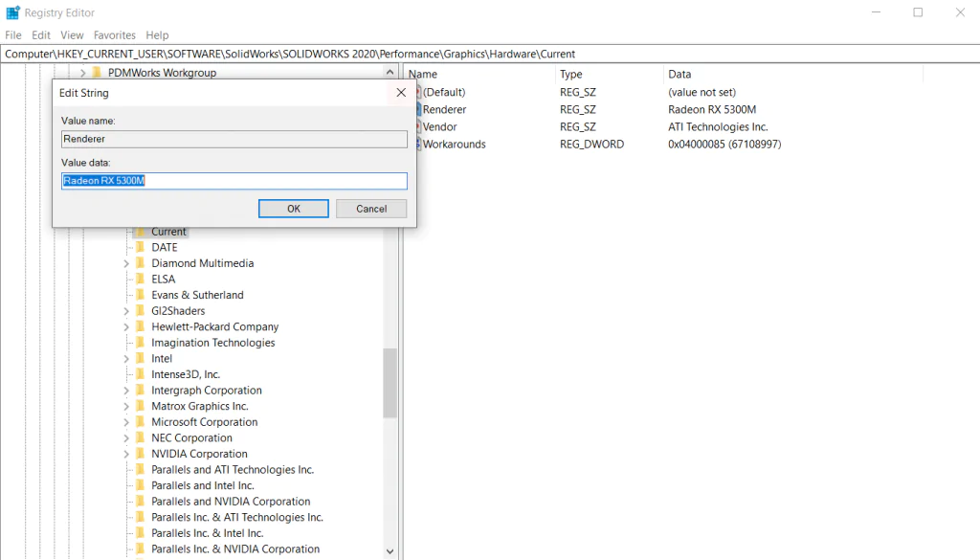Image resolution: width=980 pixels, height=560 pixels.
Task: Click the tree pane scroll down arrow
Action: pyautogui.click(x=390, y=551)
